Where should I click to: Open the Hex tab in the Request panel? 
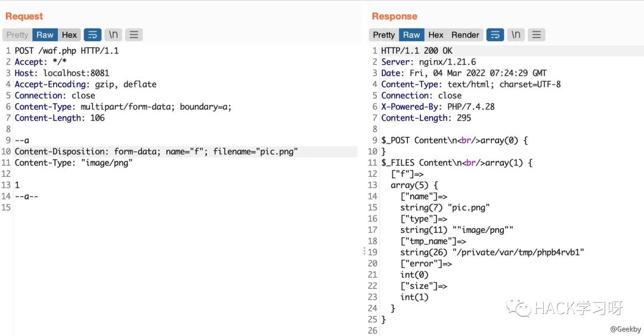(x=70, y=35)
